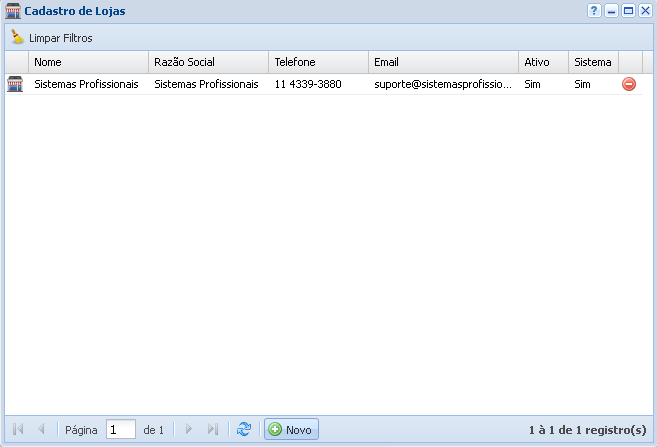
Task: Click the store icon beside Sistemas Profissionais
Action: (15, 85)
